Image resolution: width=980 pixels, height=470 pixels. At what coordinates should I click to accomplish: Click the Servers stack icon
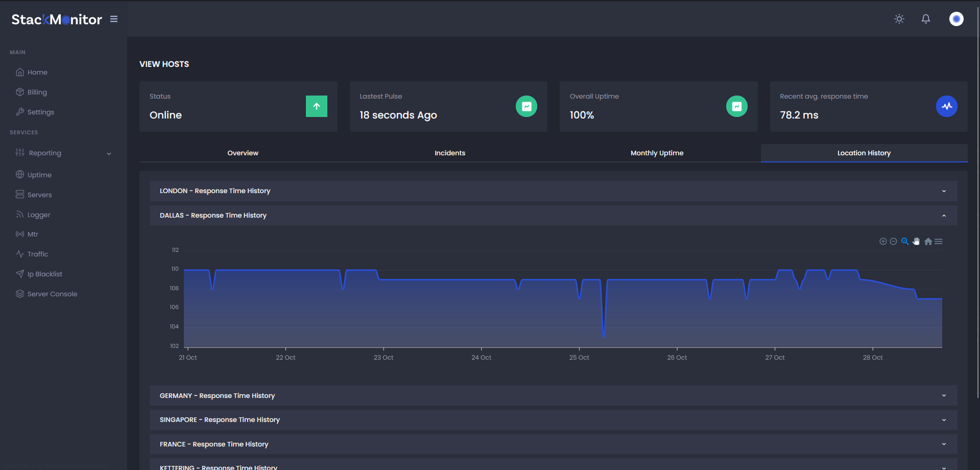click(x=20, y=194)
